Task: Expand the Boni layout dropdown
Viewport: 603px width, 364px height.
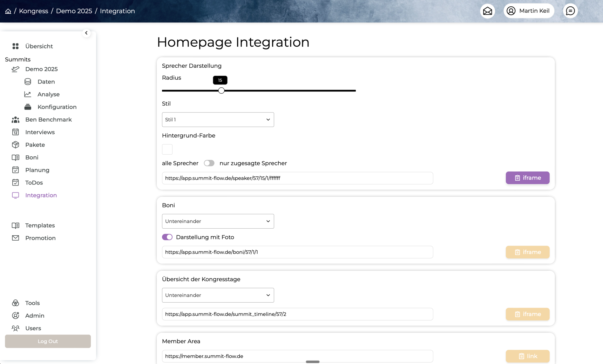Action: point(218,221)
